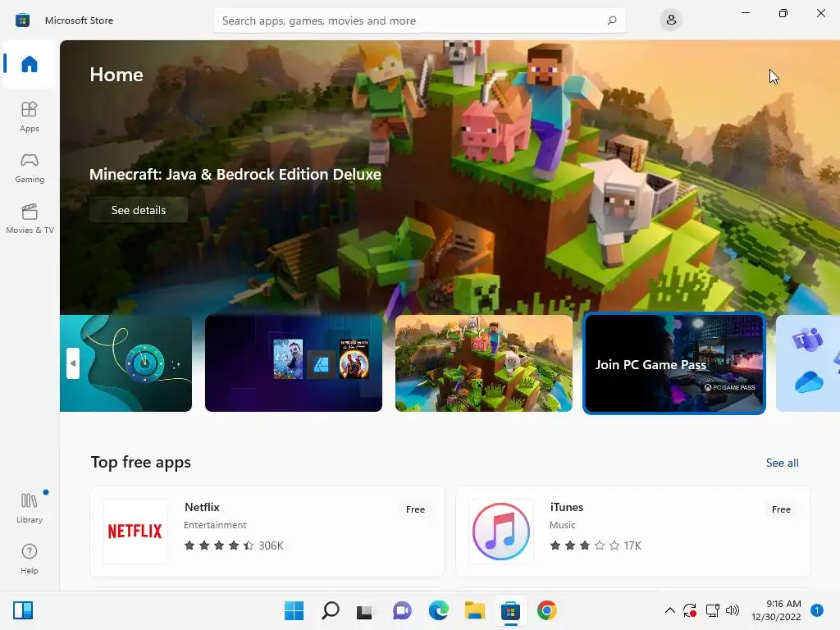Select the Minecraft carousel thumbnail

pyautogui.click(x=484, y=363)
